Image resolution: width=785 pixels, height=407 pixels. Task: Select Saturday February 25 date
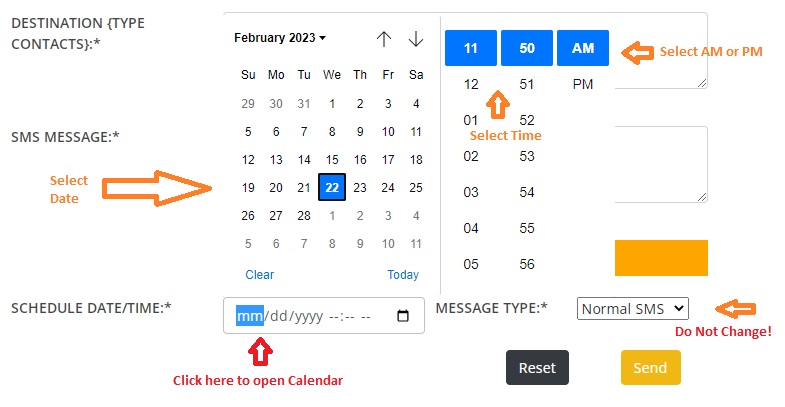pos(416,188)
